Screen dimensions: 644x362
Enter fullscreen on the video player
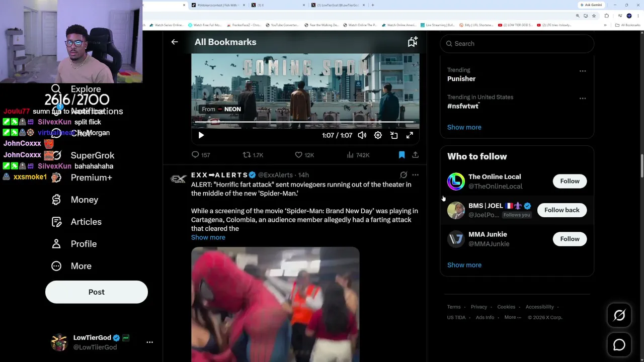(x=410, y=135)
